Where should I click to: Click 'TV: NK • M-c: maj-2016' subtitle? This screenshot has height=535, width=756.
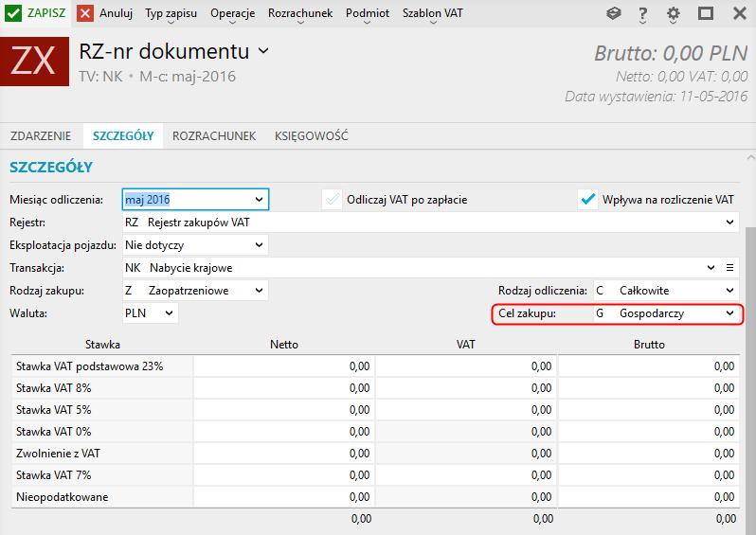(x=157, y=76)
